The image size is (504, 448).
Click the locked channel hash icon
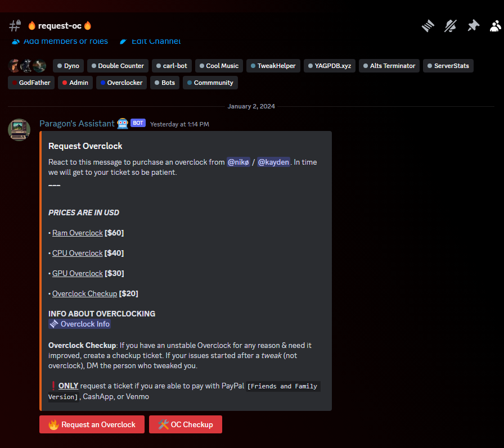click(x=15, y=26)
